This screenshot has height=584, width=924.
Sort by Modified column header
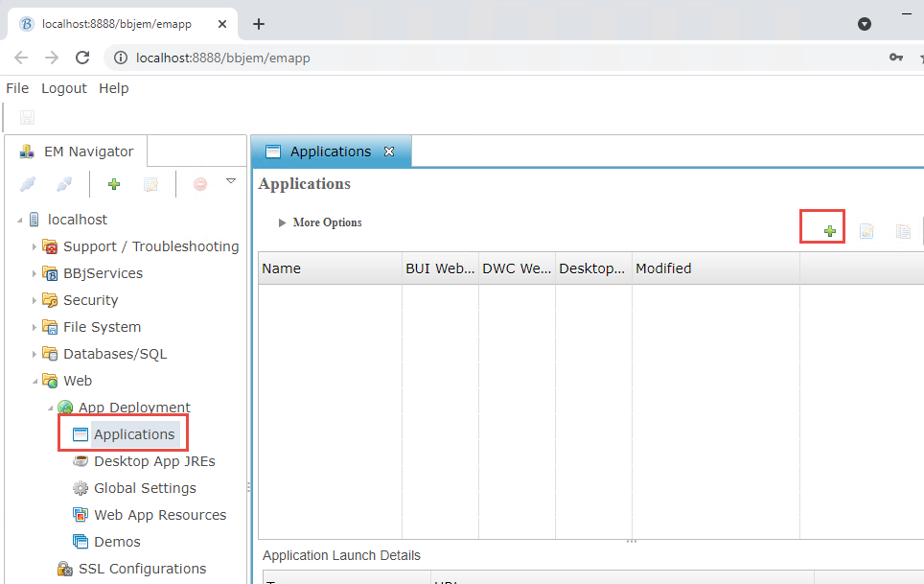click(x=715, y=269)
